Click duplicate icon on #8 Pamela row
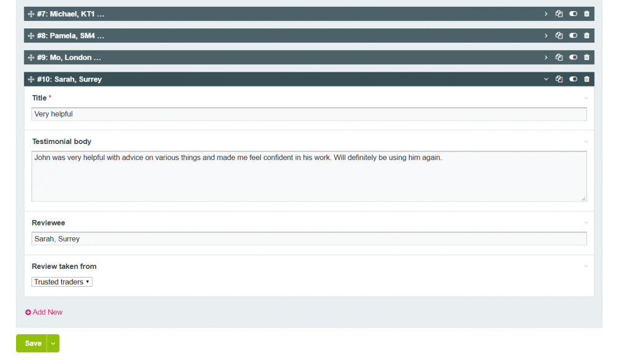Image resolution: width=618 pixels, height=364 pixels. [559, 36]
